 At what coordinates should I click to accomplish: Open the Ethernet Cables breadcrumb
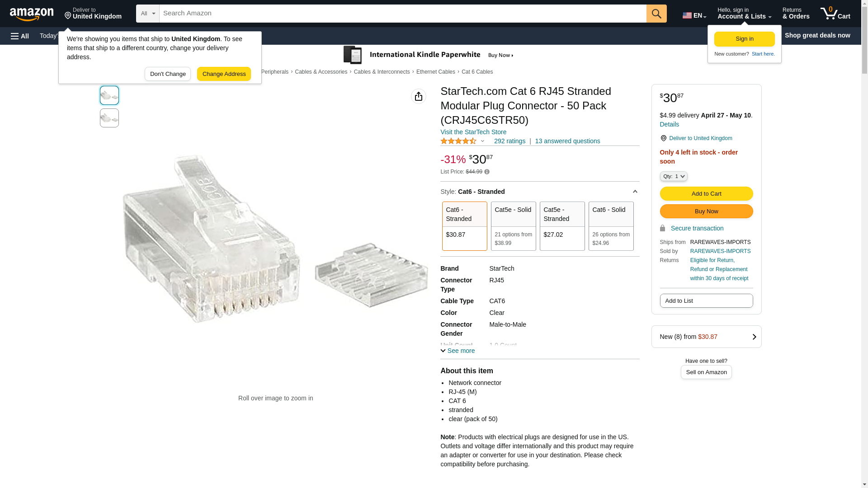coord(435,72)
